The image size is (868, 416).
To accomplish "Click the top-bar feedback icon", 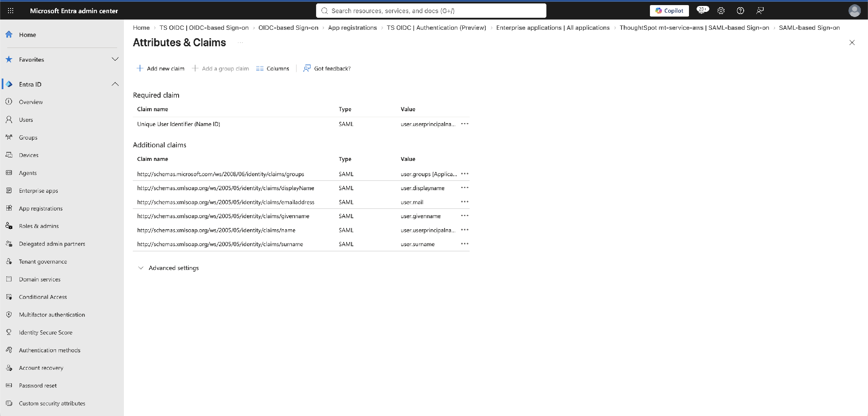I will 760,11.
